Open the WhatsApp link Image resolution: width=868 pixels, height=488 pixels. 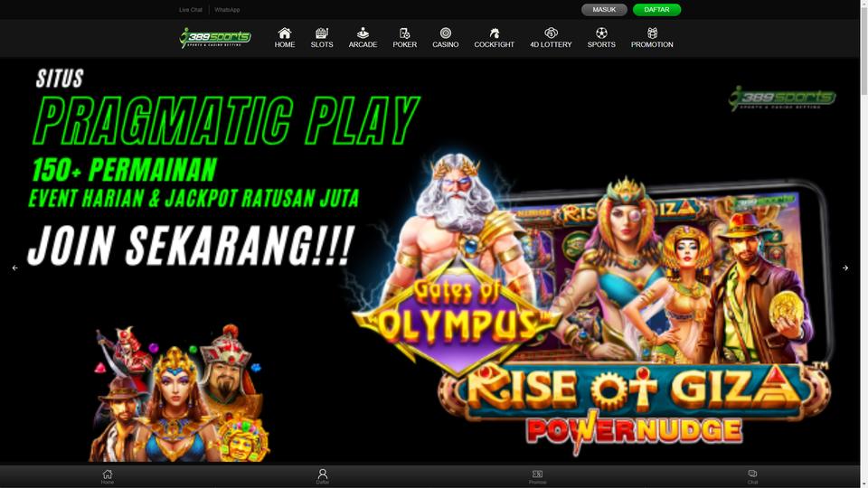click(227, 10)
